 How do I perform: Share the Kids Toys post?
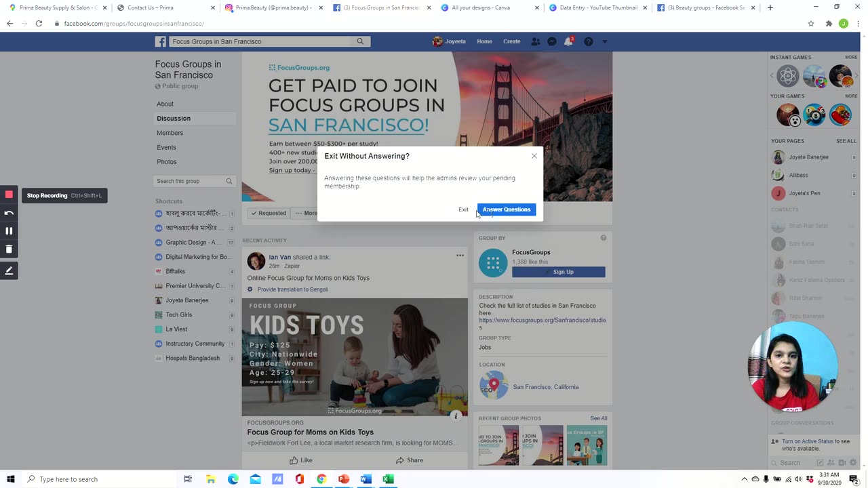point(409,460)
